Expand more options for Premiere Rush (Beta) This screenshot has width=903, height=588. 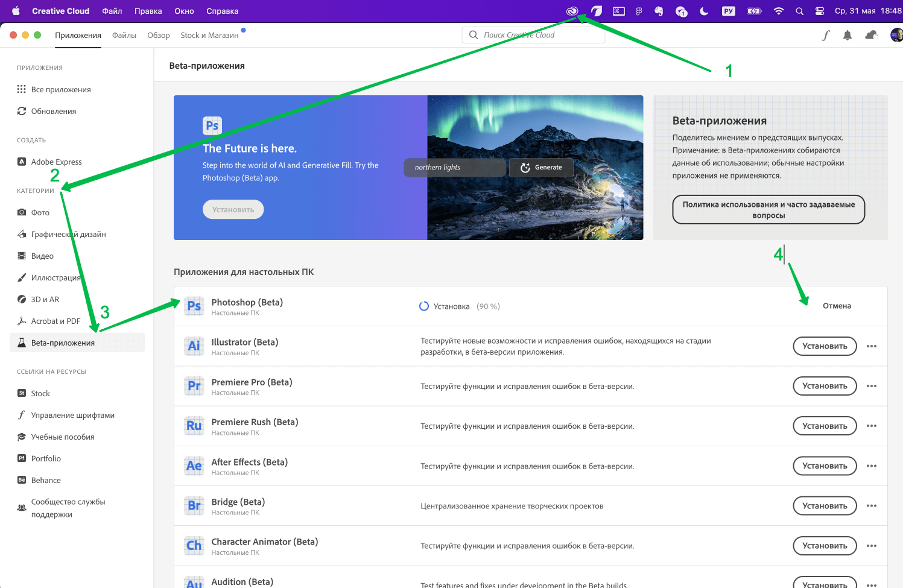pyautogui.click(x=872, y=426)
